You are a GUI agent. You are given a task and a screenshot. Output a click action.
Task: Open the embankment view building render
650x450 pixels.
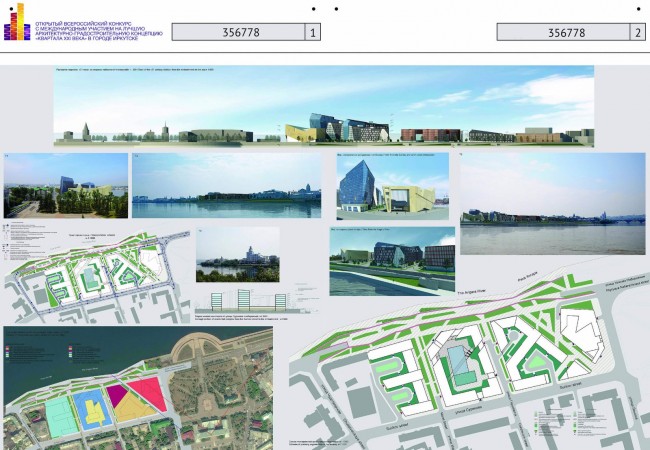click(392, 261)
